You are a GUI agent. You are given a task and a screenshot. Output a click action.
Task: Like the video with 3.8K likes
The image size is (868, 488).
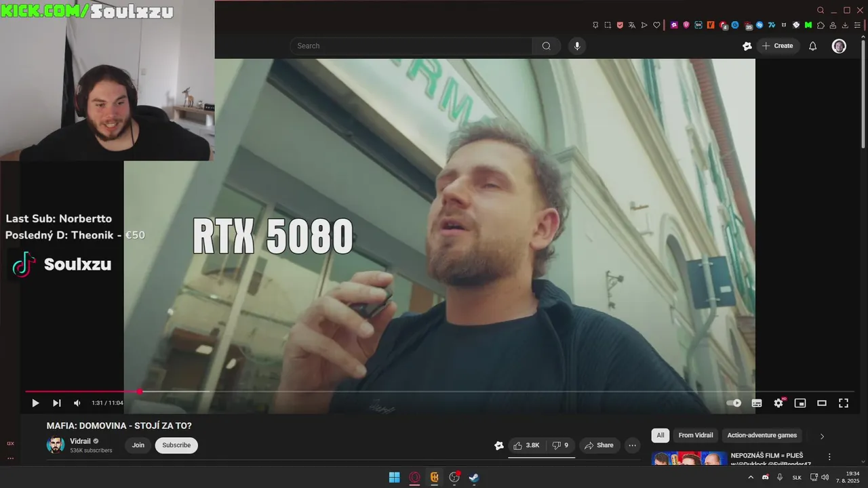526,445
